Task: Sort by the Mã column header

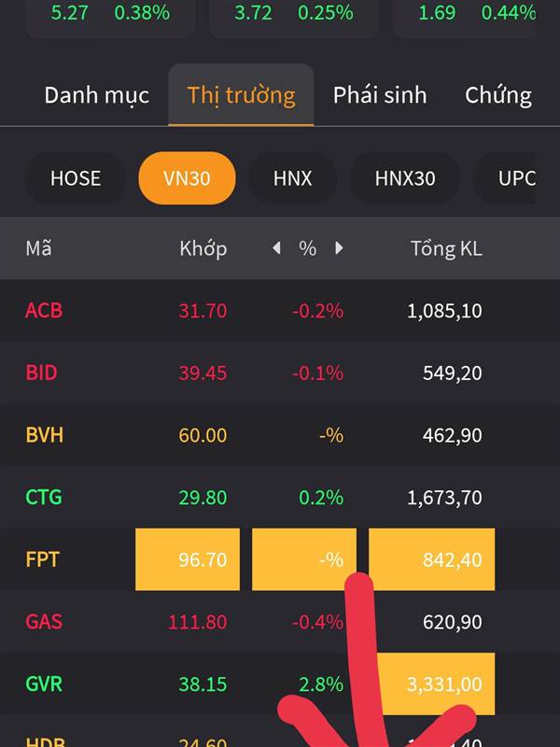Action: point(38,248)
